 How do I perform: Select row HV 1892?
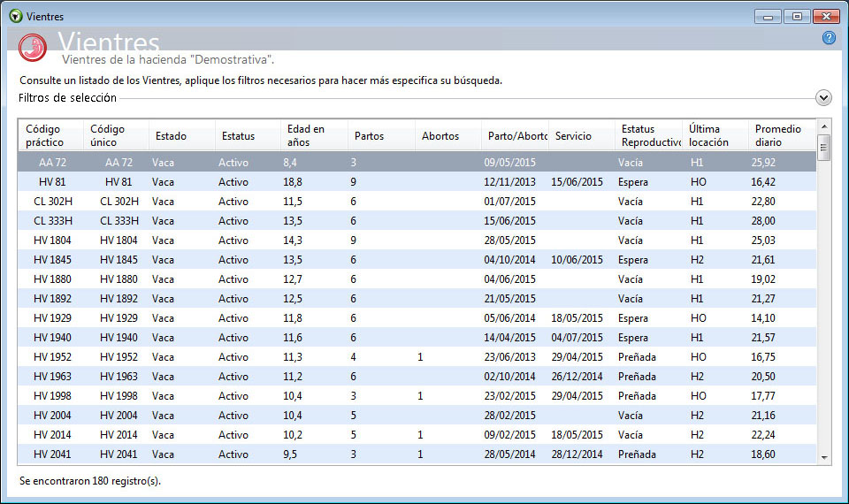click(417, 299)
